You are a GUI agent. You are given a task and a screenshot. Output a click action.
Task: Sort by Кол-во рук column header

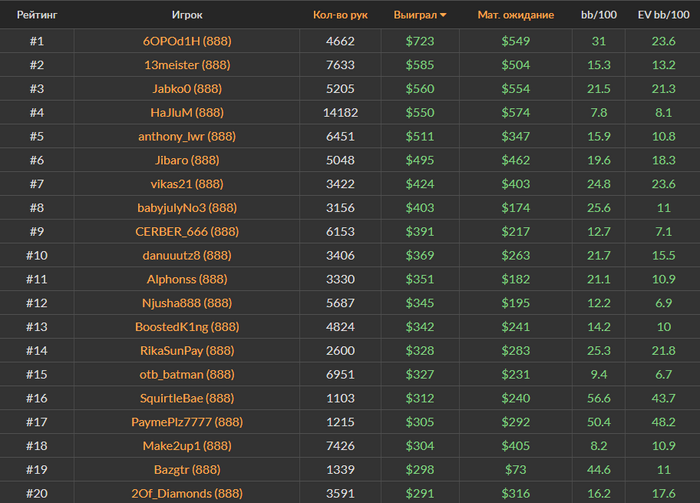(340, 15)
